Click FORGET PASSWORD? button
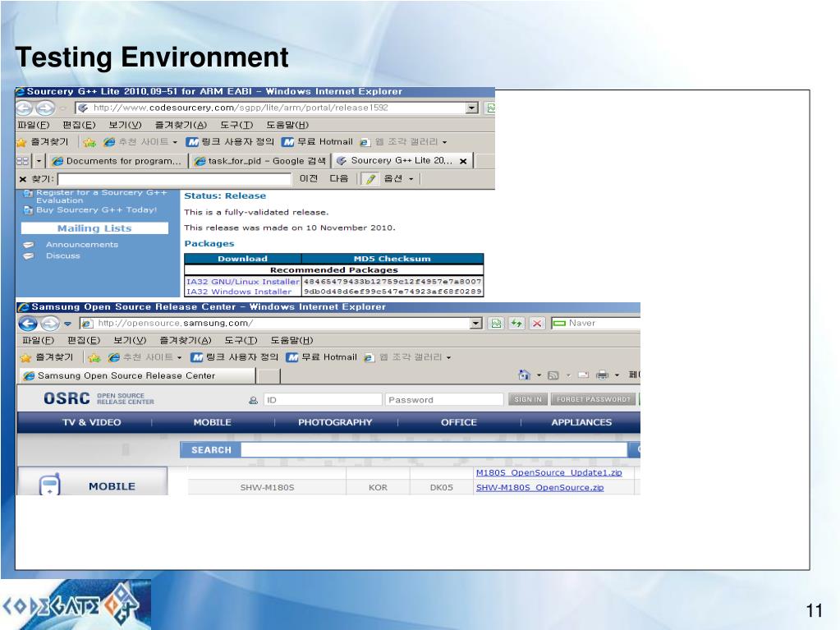Image resolution: width=840 pixels, height=630 pixels. pyautogui.click(x=593, y=399)
